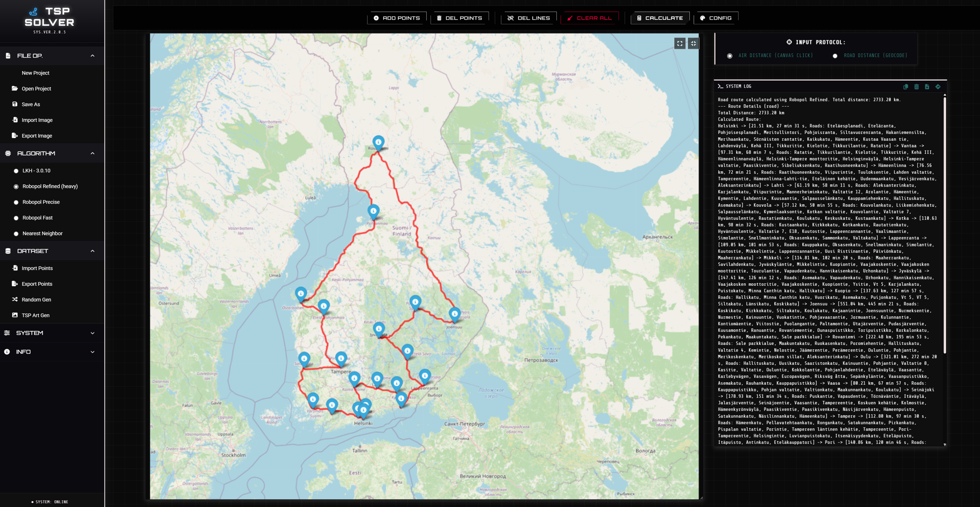This screenshot has width=980, height=507.
Task: Click the Del Lines toolbar button
Action: click(528, 18)
